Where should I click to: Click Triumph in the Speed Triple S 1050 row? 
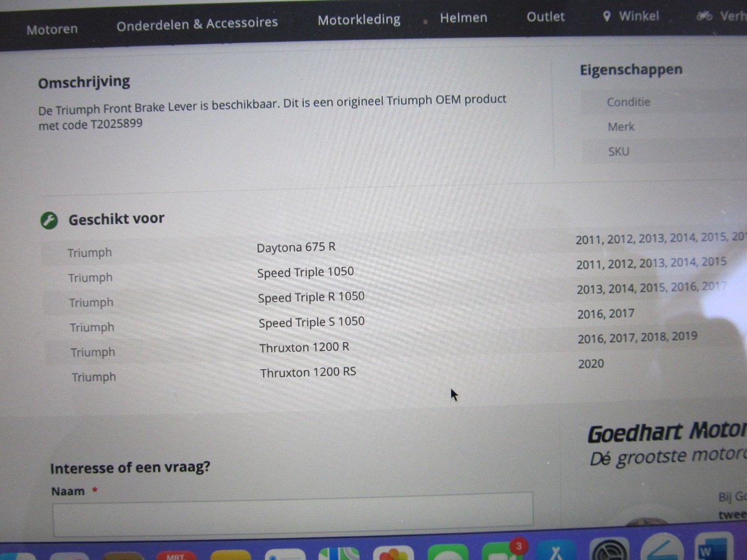tap(92, 327)
